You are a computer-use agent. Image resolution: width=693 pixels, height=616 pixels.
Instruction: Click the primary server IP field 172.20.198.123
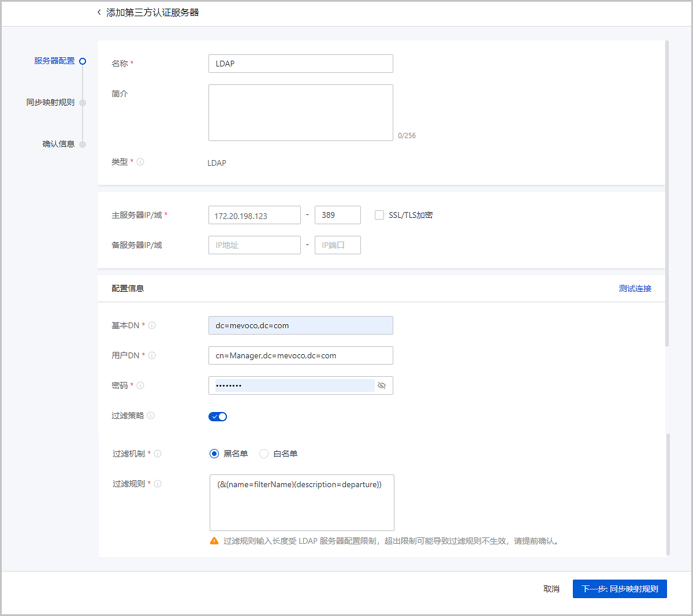(255, 215)
